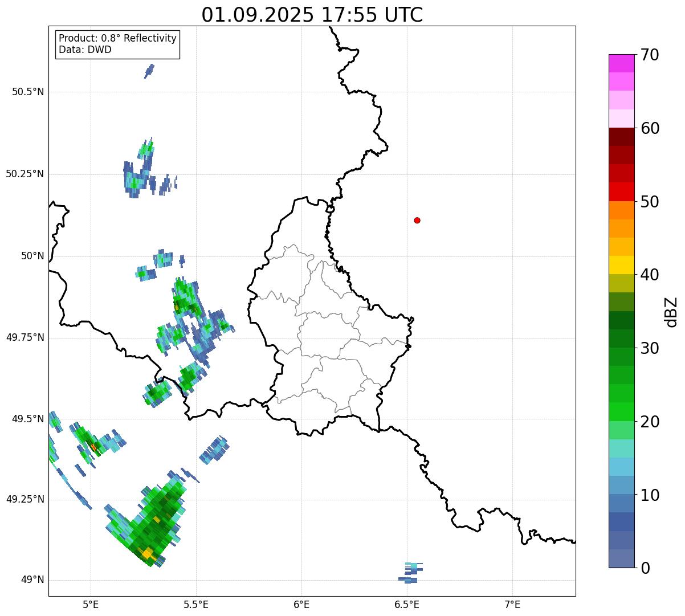Click the magenta top colorbar segment

tap(621, 63)
